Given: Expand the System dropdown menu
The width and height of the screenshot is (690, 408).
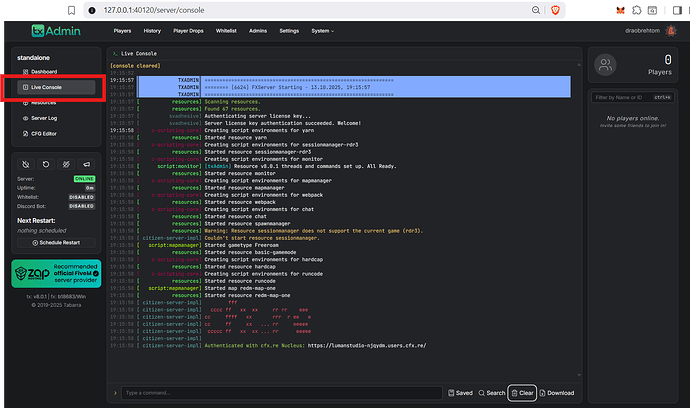Looking at the screenshot, I should [x=321, y=31].
